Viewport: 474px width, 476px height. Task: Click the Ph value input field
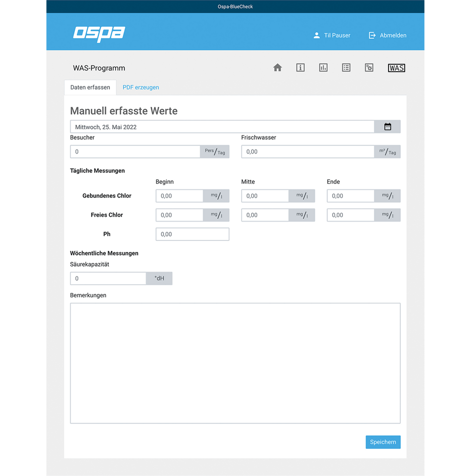(x=192, y=234)
